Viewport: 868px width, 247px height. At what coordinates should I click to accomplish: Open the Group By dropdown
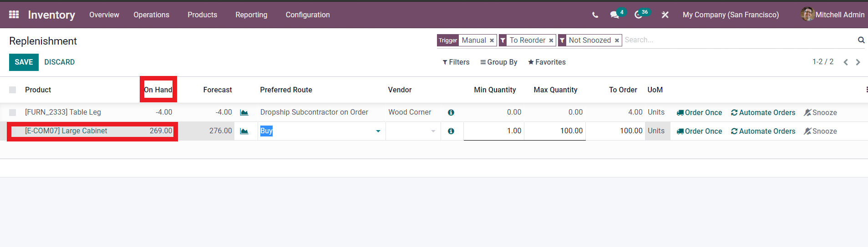[498, 62]
